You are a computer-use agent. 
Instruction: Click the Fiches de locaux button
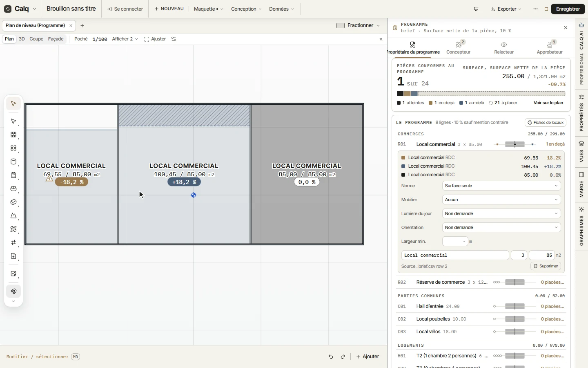(546, 123)
